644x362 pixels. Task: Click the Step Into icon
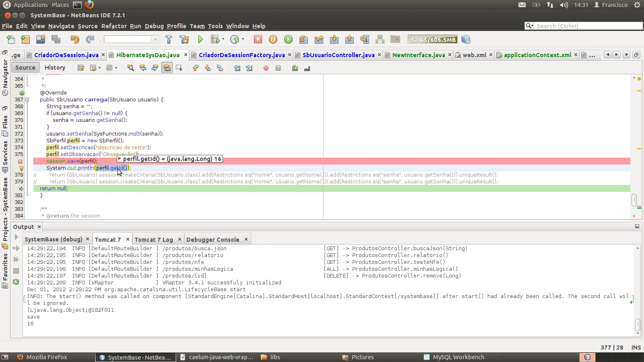click(x=334, y=39)
